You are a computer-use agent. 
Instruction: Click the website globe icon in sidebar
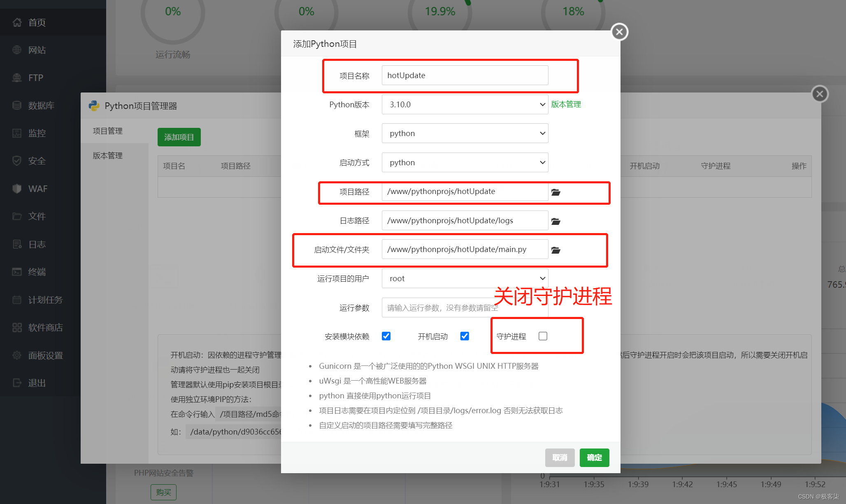pos(17,50)
